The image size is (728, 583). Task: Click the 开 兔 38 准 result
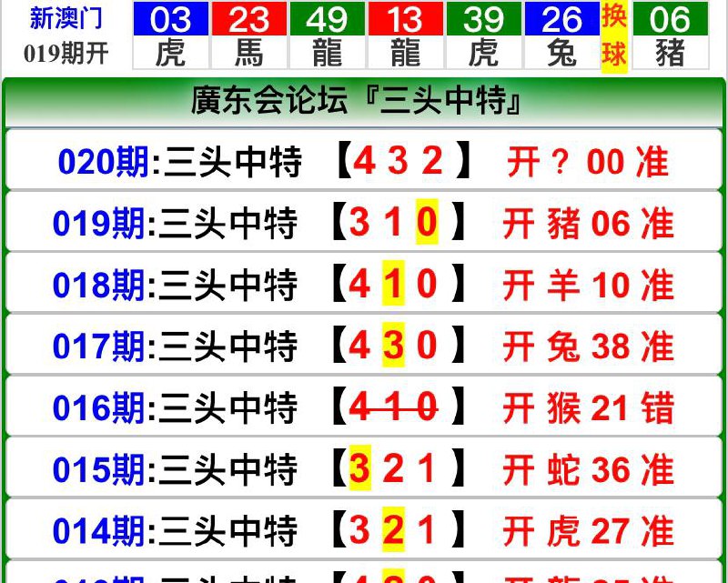(x=588, y=347)
